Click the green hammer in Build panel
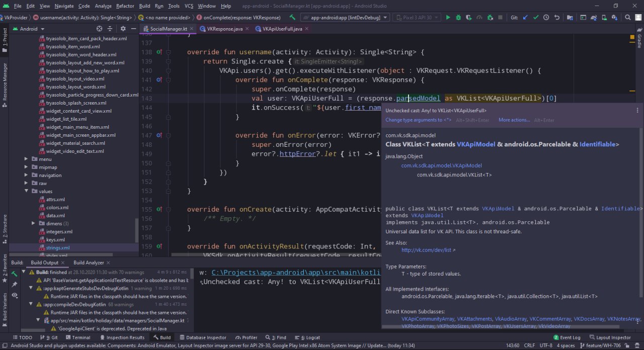 pyautogui.click(x=15, y=274)
